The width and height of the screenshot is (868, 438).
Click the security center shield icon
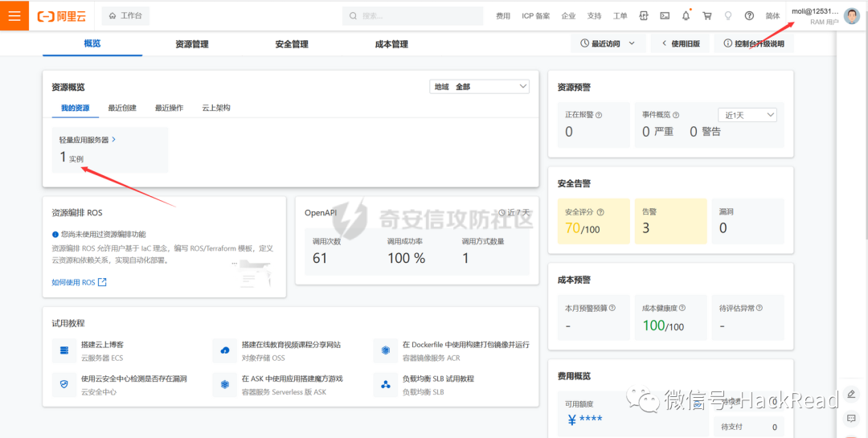64,385
